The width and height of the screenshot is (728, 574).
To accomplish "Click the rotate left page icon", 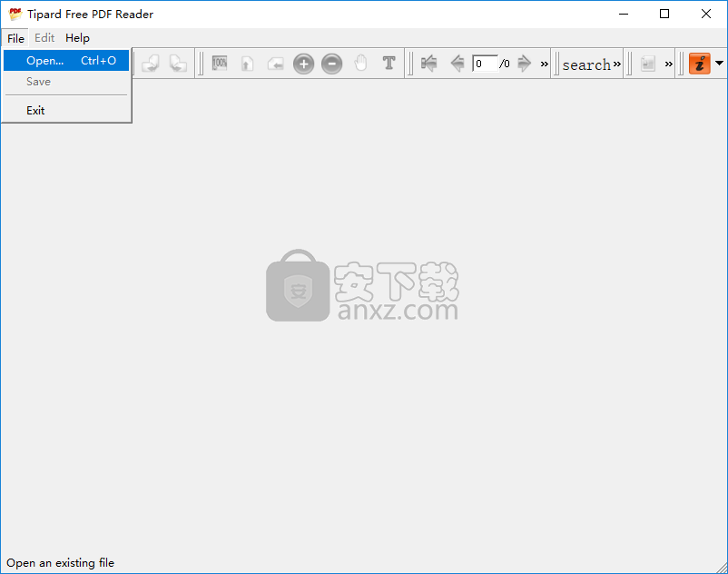I will point(151,64).
